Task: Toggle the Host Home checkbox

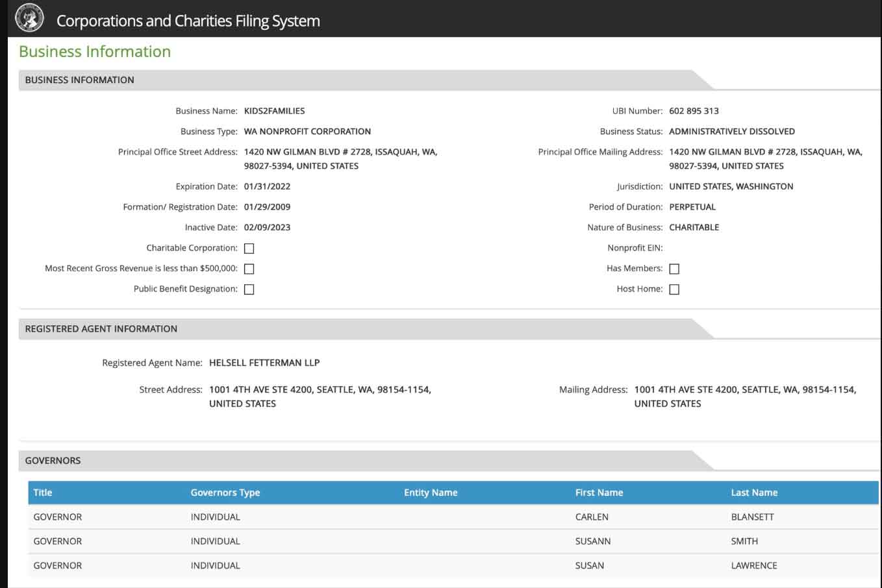Action: (x=674, y=289)
